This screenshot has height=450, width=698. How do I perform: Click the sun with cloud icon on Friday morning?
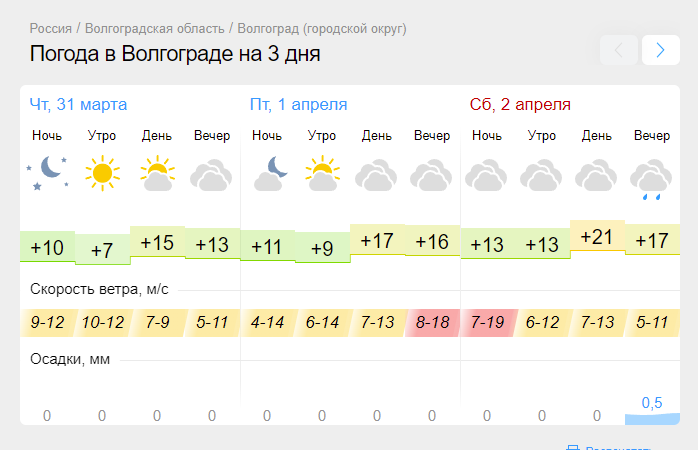(x=322, y=173)
